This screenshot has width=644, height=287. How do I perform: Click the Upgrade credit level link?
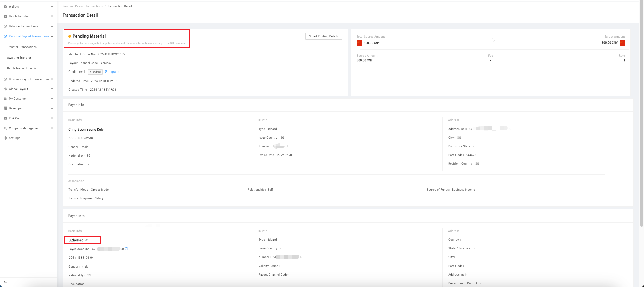click(x=112, y=72)
